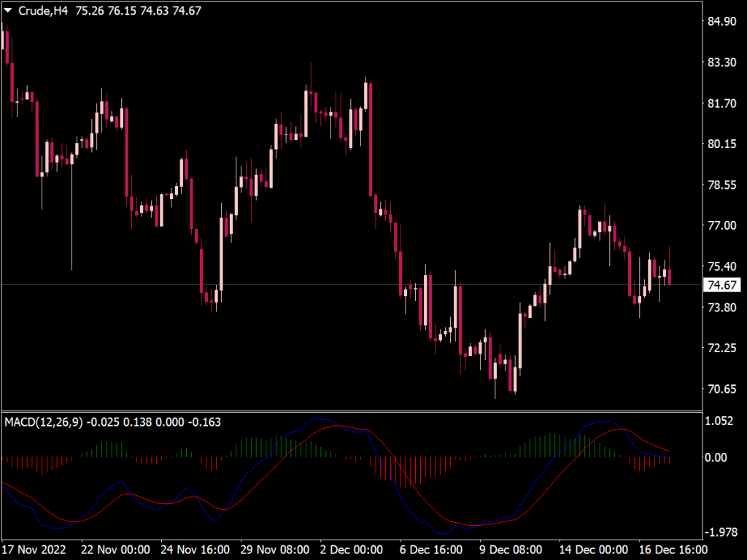747x560 pixels.
Task: Click the 80.15 price scale label
Action: (x=721, y=144)
